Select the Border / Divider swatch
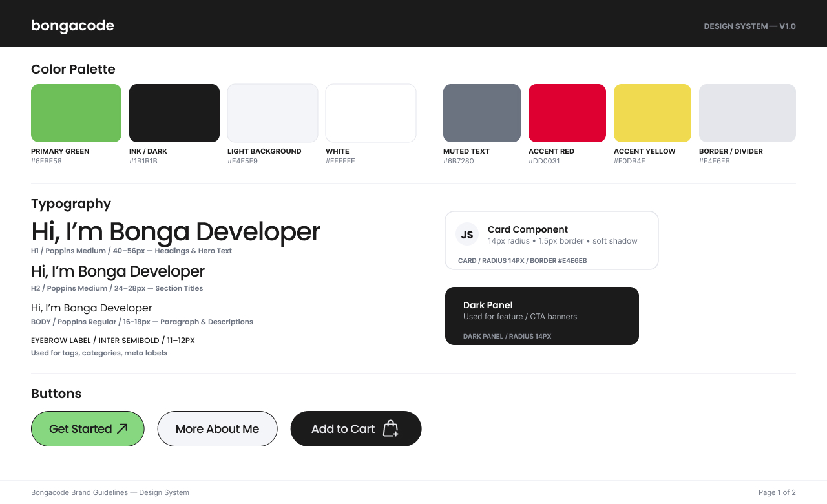 tap(748, 113)
